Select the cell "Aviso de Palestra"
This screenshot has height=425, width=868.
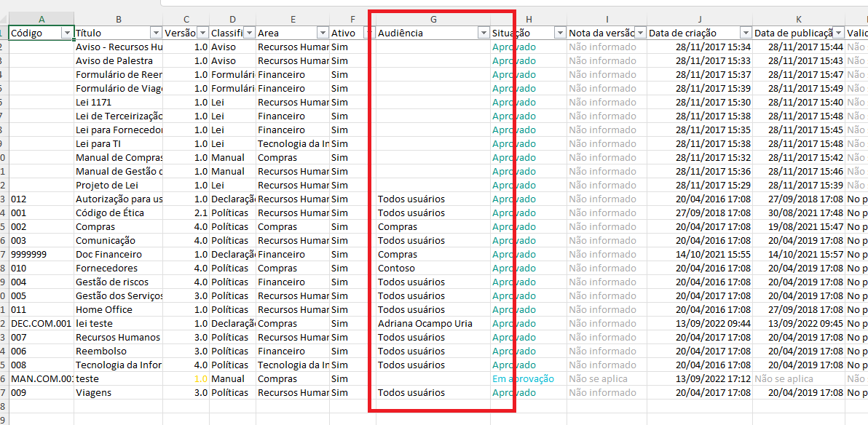click(x=119, y=61)
